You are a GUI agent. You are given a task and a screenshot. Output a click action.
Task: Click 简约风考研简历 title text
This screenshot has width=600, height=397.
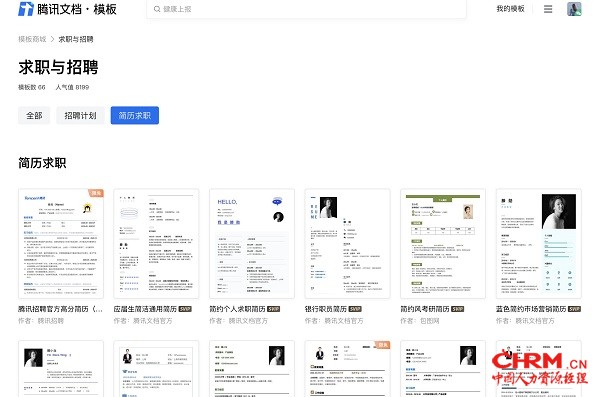click(425, 309)
